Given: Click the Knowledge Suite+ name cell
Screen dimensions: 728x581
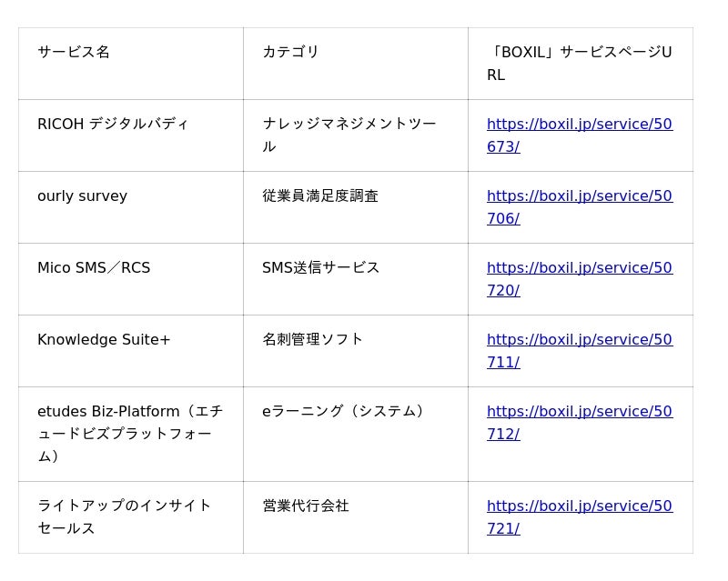Looking at the screenshot, I should pyautogui.click(x=104, y=340).
